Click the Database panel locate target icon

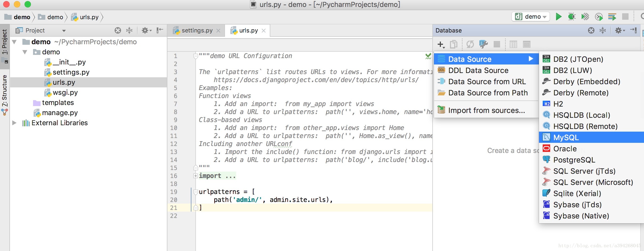tap(591, 30)
